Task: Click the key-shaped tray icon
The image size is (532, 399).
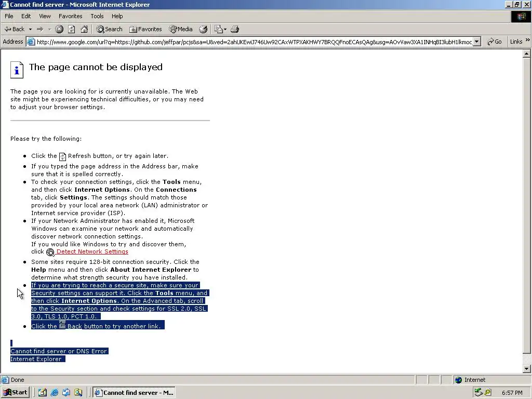Action: point(488,393)
